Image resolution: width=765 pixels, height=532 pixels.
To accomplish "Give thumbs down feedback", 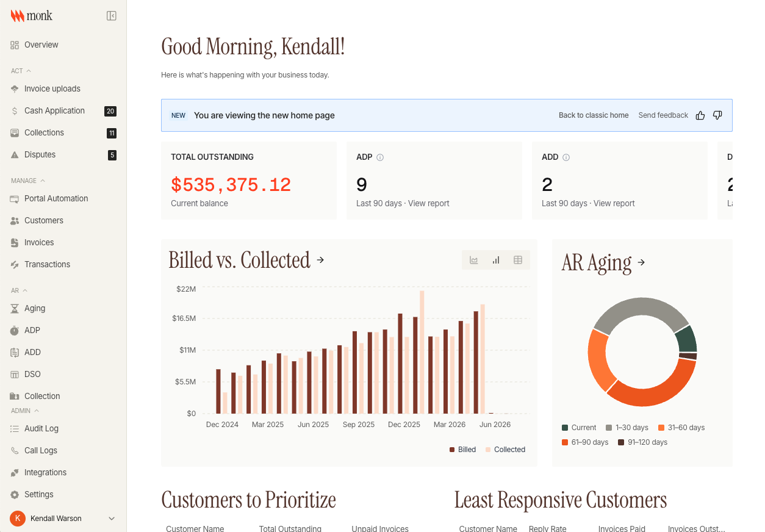I will click(x=717, y=115).
